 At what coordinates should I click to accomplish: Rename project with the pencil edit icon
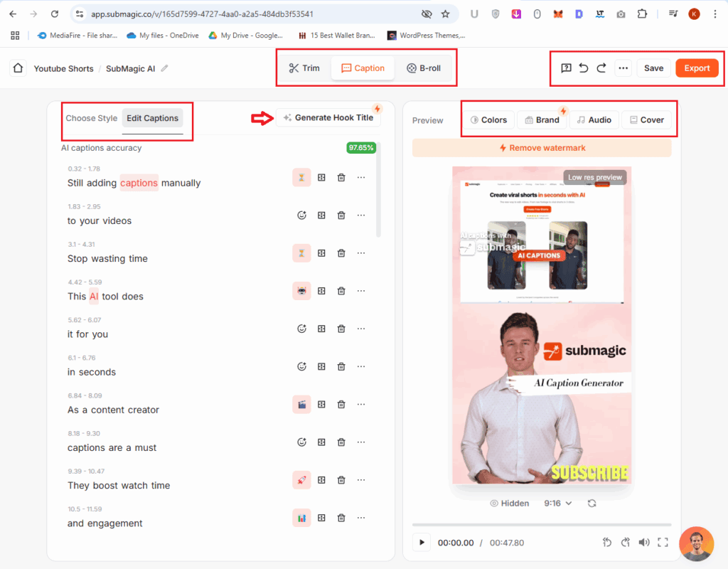pyautogui.click(x=164, y=68)
